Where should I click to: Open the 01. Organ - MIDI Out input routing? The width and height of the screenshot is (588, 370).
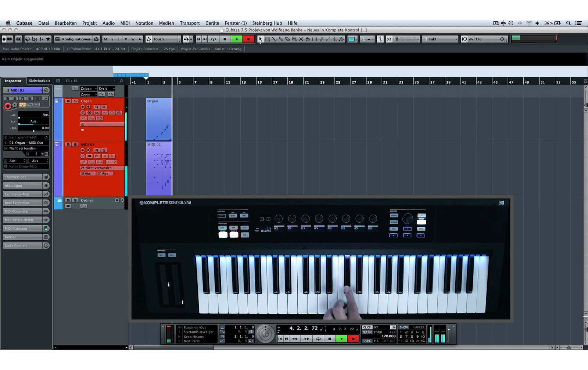[x=26, y=143]
